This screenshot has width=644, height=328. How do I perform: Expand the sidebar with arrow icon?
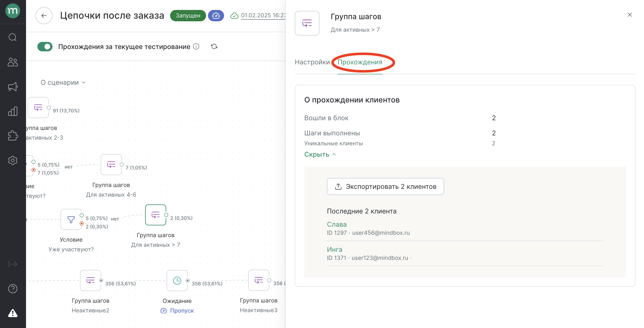point(13,264)
